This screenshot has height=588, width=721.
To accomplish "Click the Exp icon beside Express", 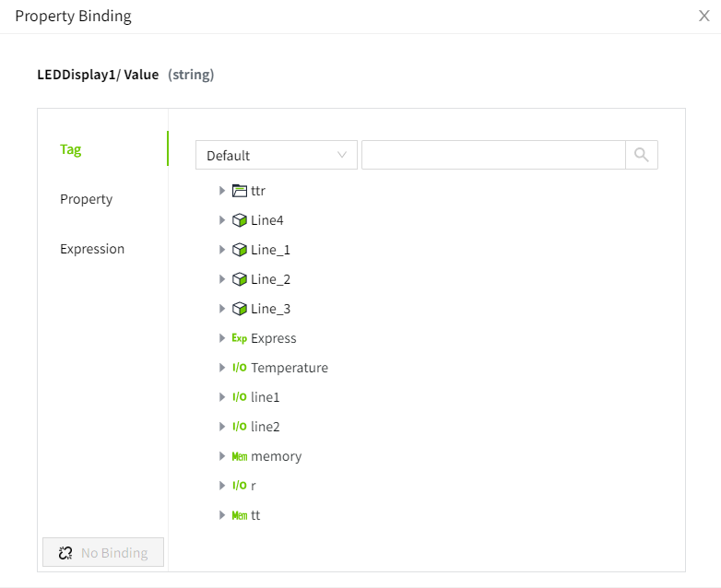I will (240, 338).
